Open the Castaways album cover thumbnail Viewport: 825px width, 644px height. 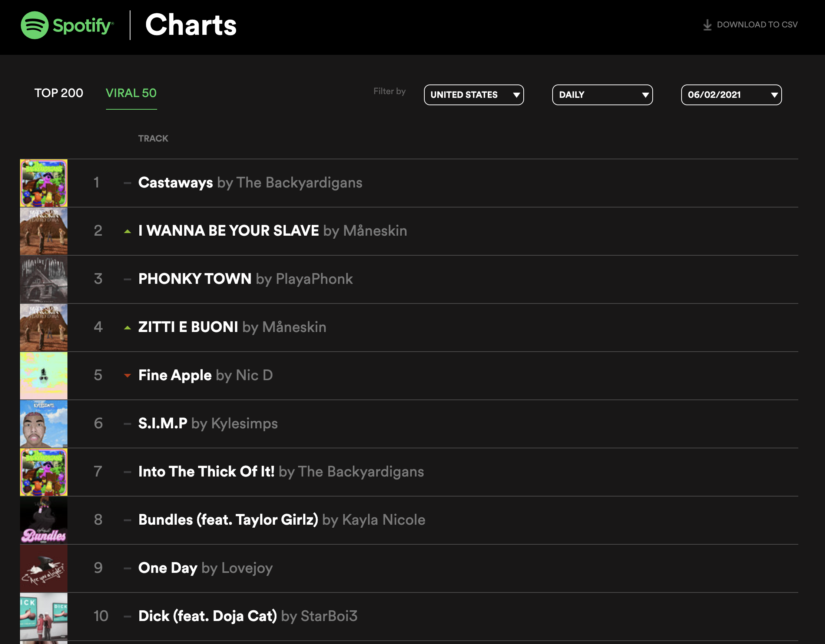[44, 183]
